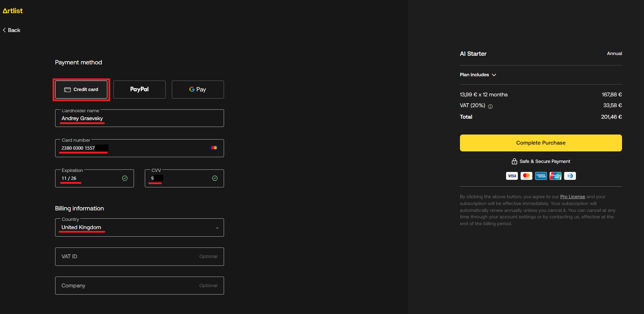This screenshot has height=314, width=644.
Task: Click the Complete Purchase button
Action: tap(541, 143)
